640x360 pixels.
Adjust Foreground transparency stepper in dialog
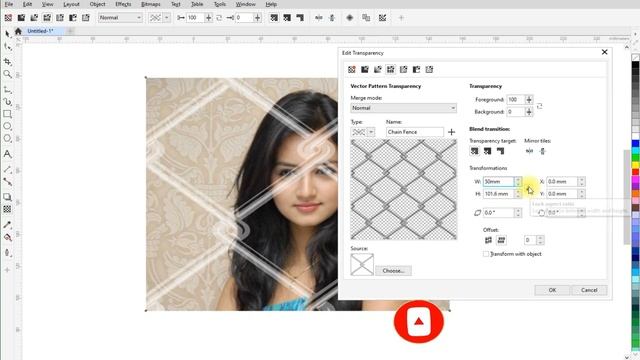click(x=529, y=99)
